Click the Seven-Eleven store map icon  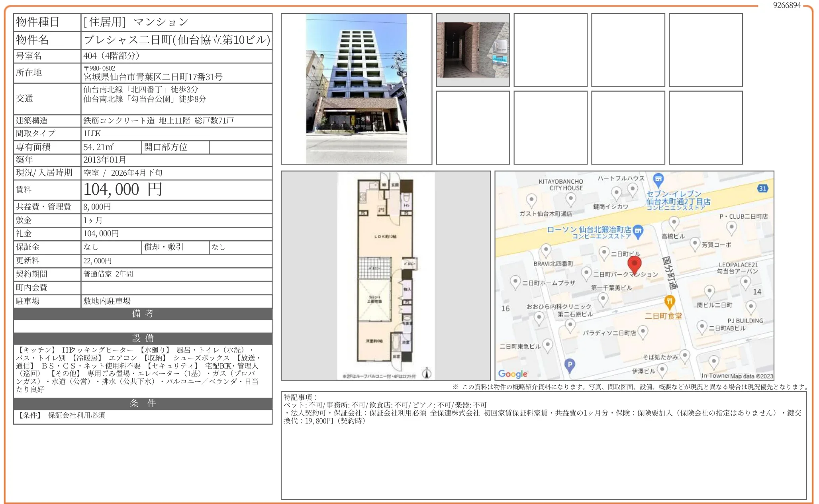point(658,180)
